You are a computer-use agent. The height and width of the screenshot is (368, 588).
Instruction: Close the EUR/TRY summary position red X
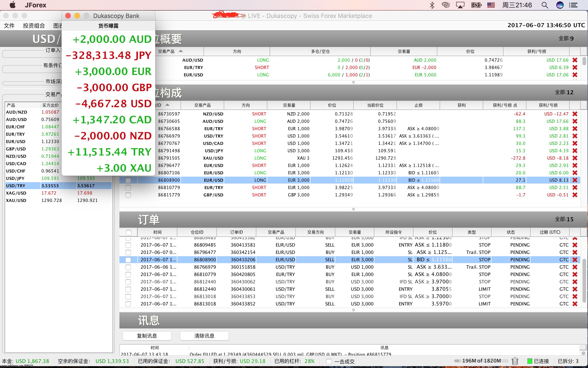click(575, 67)
